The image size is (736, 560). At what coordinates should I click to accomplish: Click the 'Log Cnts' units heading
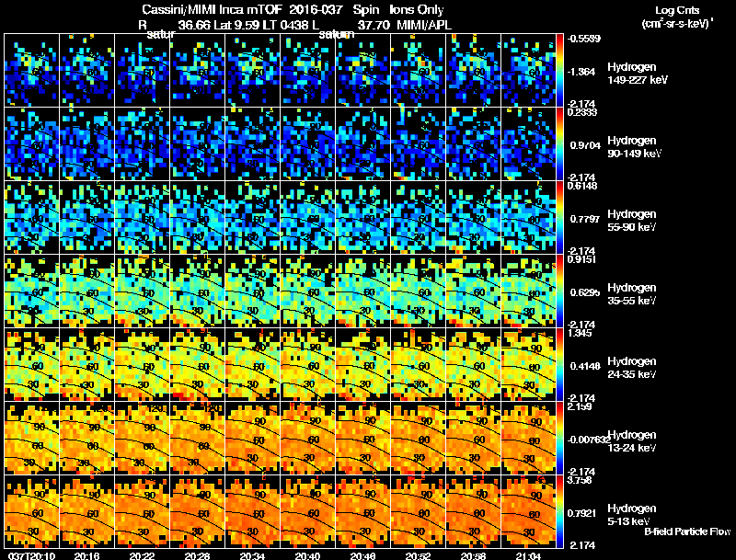(x=677, y=10)
